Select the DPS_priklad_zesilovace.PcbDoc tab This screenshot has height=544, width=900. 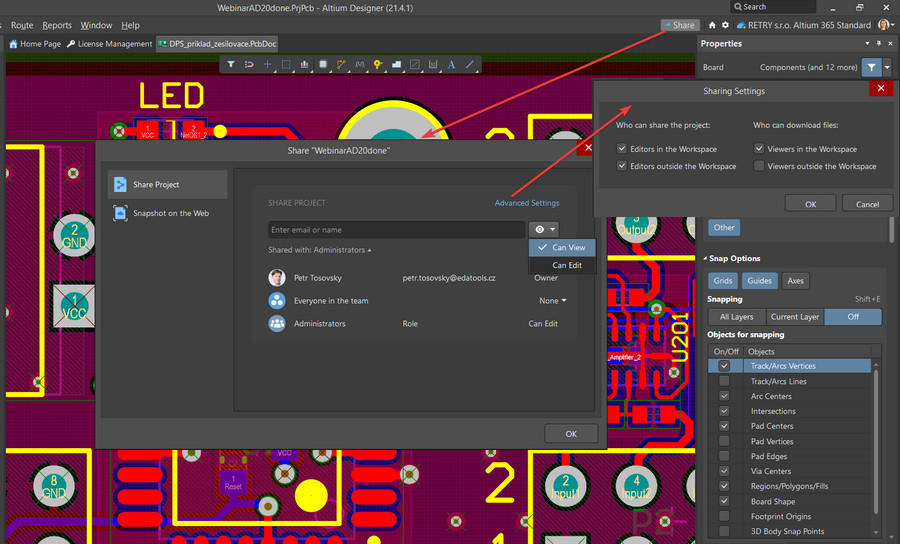tap(217, 44)
